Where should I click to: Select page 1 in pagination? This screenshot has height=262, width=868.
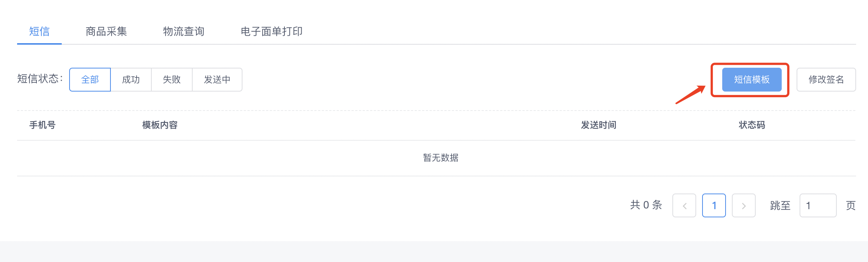click(714, 205)
